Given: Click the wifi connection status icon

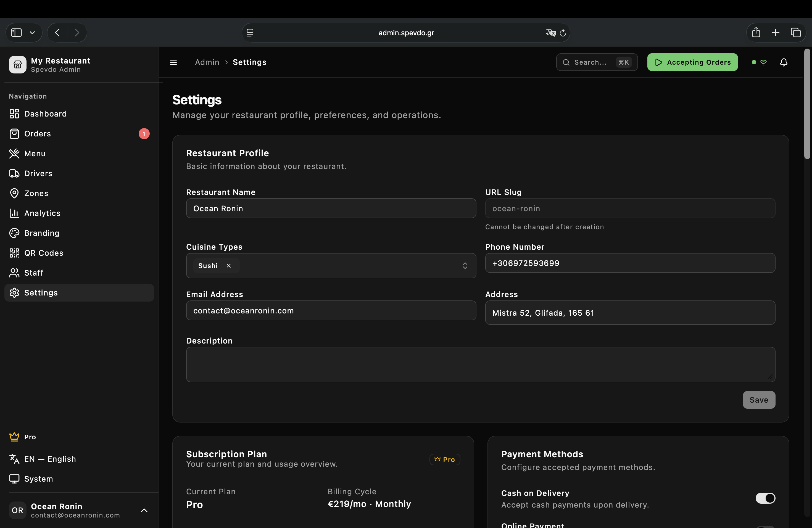Looking at the screenshot, I should (764, 62).
